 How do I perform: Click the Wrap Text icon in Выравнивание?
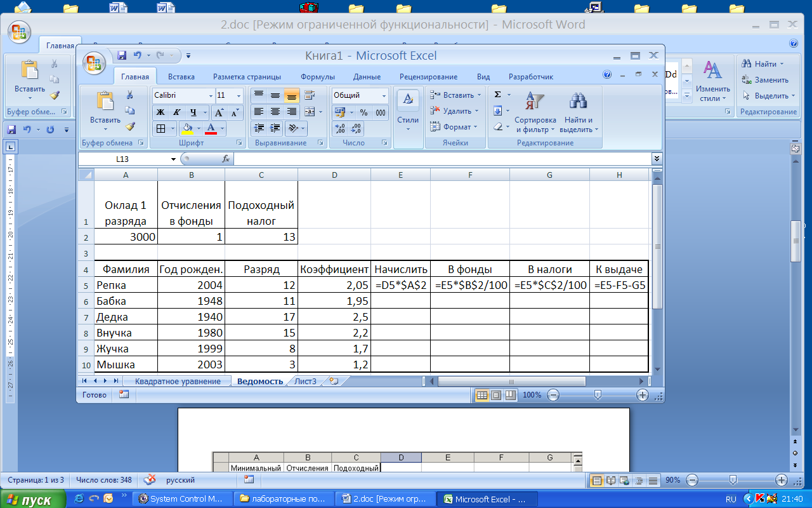click(x=310, y=96)
